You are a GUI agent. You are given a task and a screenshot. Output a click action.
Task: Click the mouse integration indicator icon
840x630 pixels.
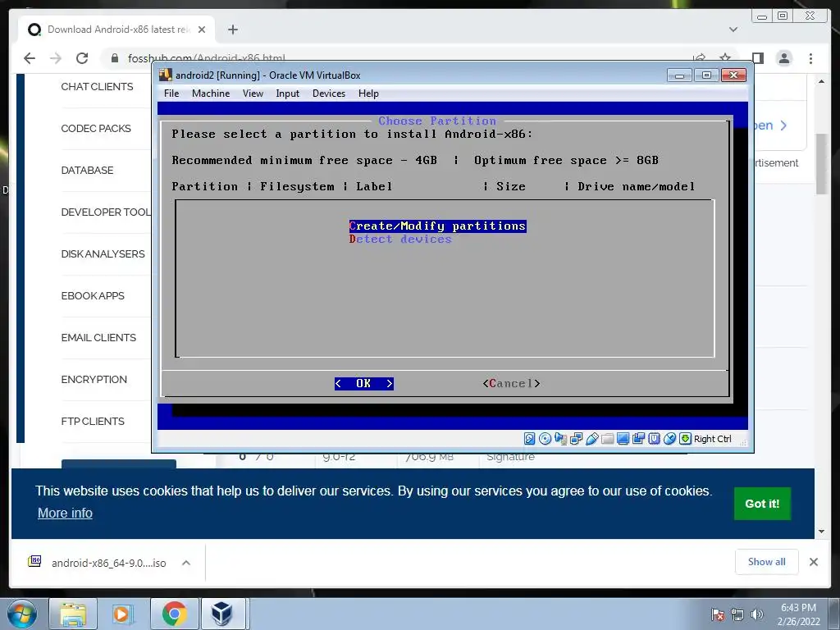tap(669, 439)
